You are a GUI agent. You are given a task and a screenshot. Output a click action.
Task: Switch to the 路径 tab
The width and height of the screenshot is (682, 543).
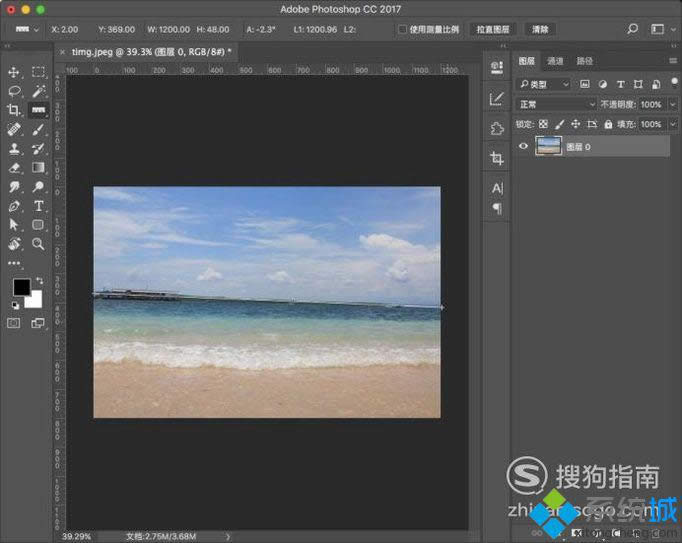(585, 61)
